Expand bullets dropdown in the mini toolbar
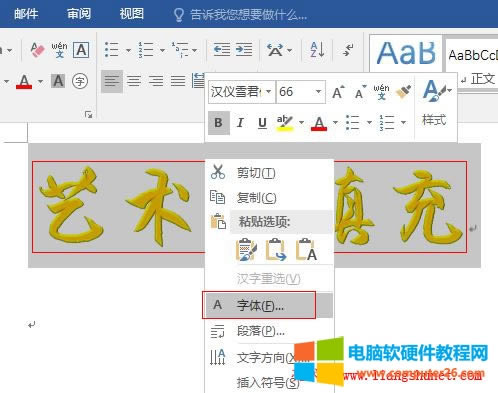This screenshot has width=498, height=393. (x=369, y=123)
